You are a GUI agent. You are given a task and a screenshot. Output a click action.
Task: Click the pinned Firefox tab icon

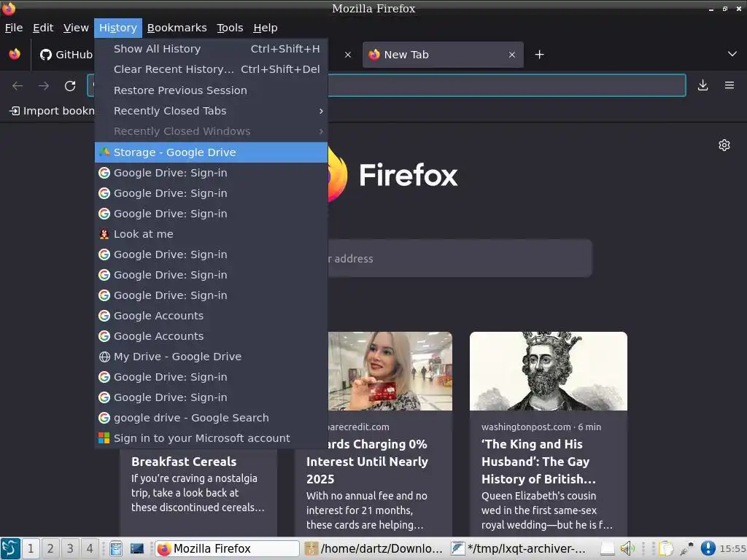pyautogui.click(x=15, y=54)
